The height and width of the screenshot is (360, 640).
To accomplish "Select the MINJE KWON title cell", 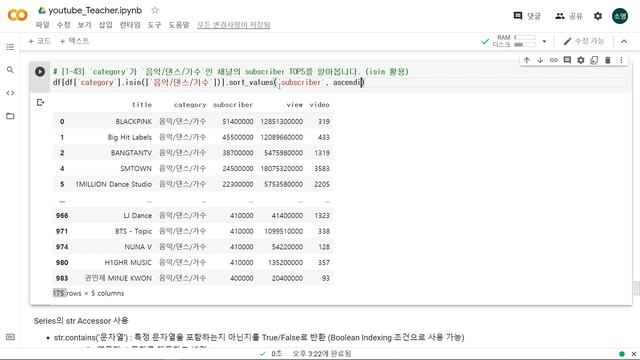I will pos(118,278).
